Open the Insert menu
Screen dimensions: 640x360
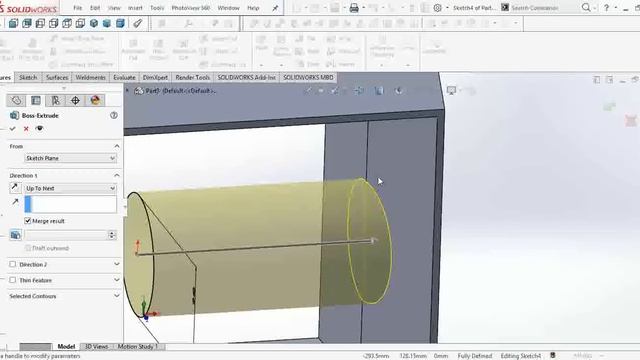(x=135, y=8)
